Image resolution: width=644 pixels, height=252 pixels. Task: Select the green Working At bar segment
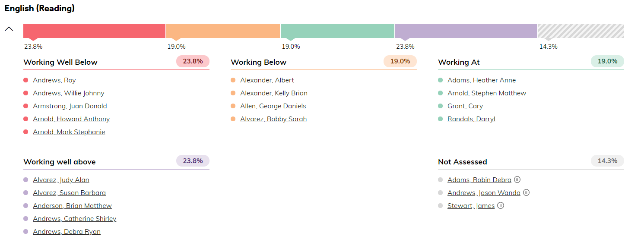pyautogui.click(x=337, y=31)
